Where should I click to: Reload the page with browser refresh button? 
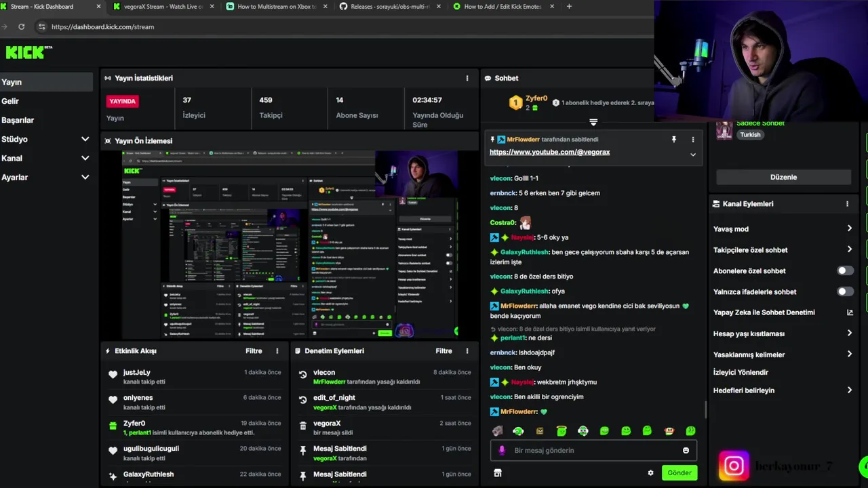pos(22,26)
